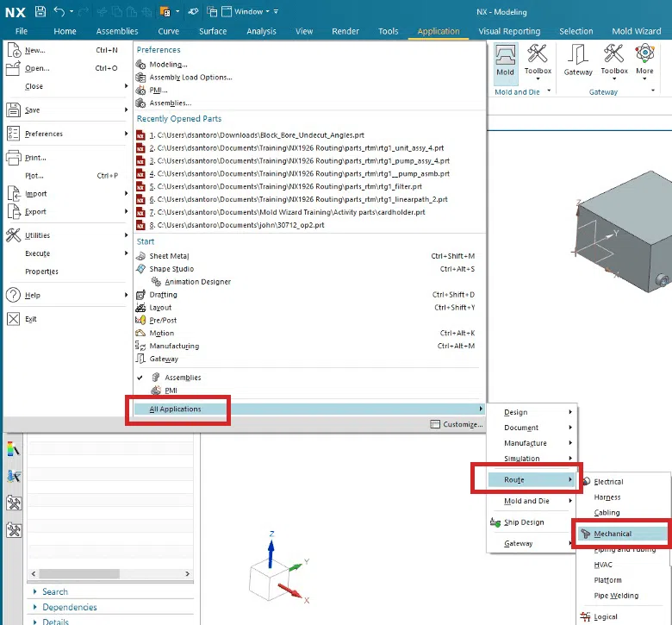Select Mechanical routing application
The width and height of the screenshot is (672, 625).
point(622,534)
